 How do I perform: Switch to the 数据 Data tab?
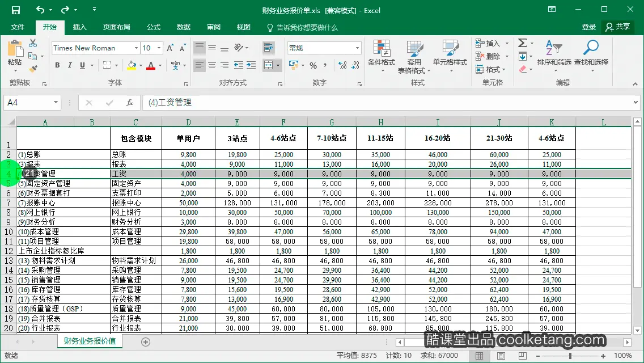183,27
